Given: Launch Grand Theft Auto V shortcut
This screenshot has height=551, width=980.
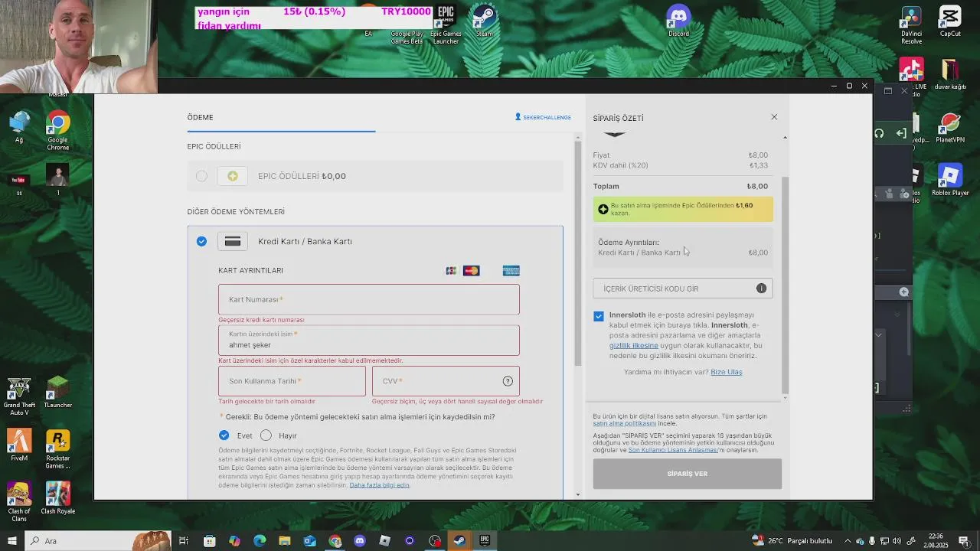Looking at the screenshot, I should [19, 396].
